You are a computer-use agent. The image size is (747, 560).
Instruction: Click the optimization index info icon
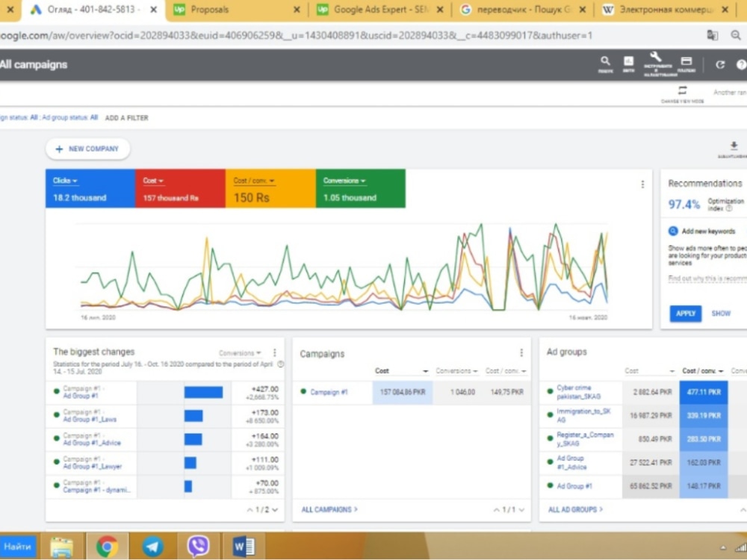pos(728,208)
